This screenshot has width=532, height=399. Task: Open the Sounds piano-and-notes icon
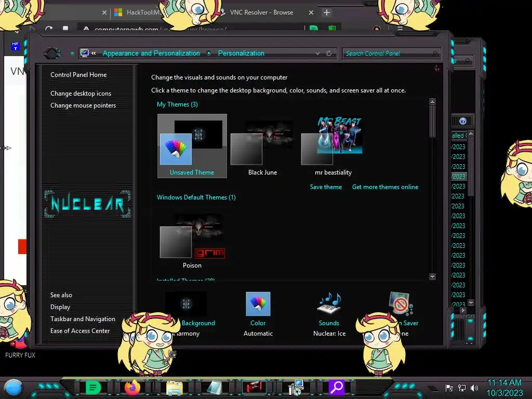(x=329, y=303)
